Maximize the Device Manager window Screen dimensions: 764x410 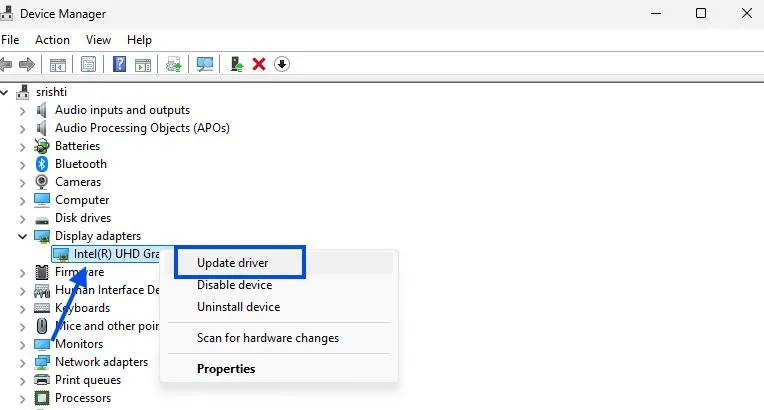pos(701,13)
